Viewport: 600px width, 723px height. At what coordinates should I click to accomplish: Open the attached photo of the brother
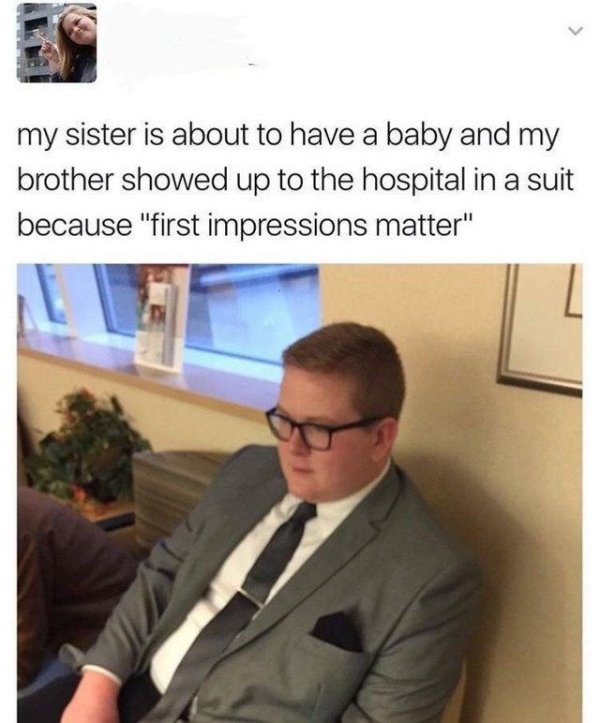click(x=300, y=493)
